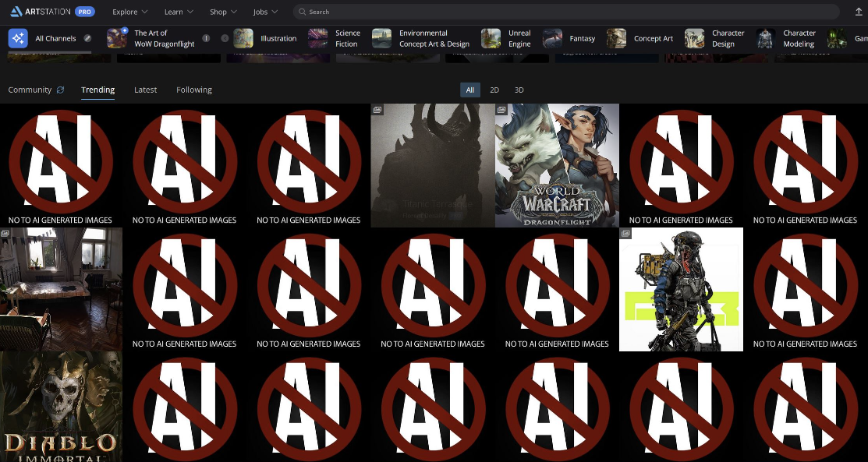Open the World of Warcraft Dragonflight artwork thumbnail
Viewport: 868px width, 462px height.
[557, 165]
